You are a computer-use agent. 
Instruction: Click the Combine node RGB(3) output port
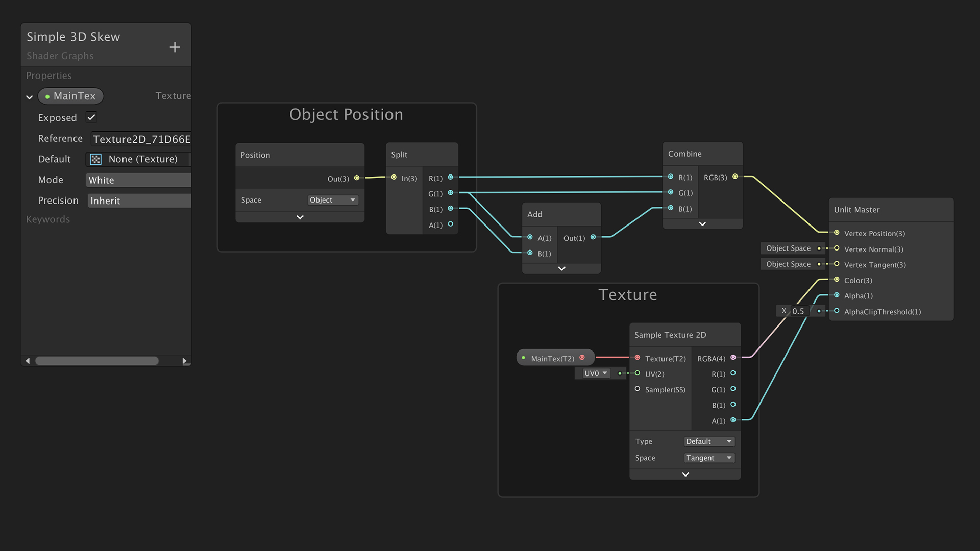[736, 177]
